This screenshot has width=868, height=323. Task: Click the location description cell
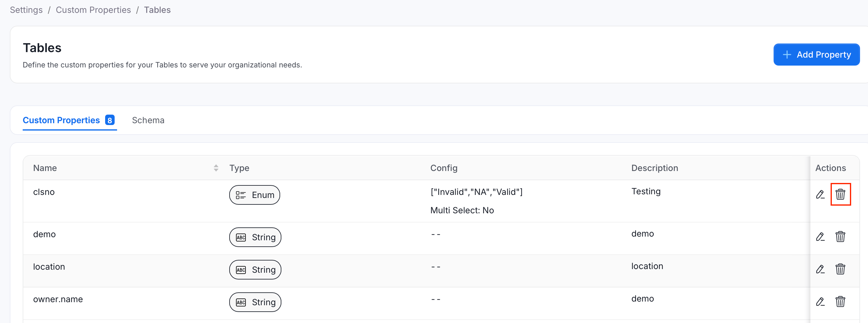pos(647,266)
